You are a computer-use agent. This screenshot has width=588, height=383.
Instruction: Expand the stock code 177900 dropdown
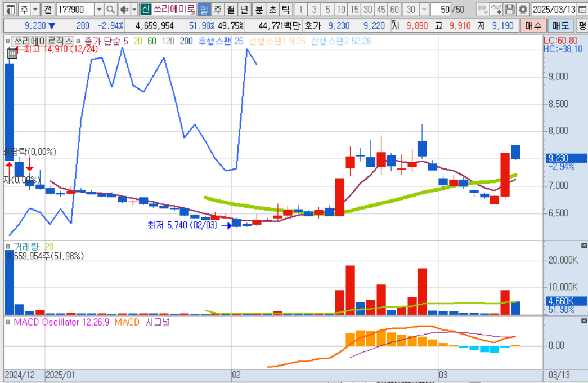[99, 10]
